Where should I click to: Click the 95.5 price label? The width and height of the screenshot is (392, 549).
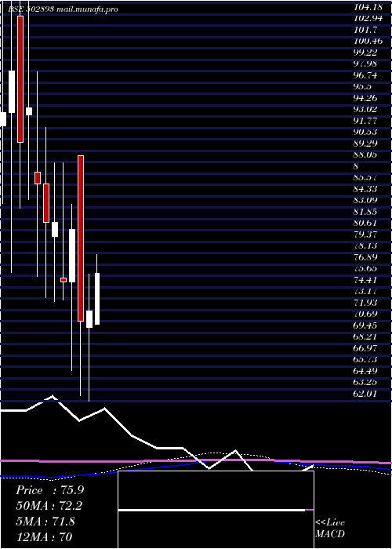(363, 86)
